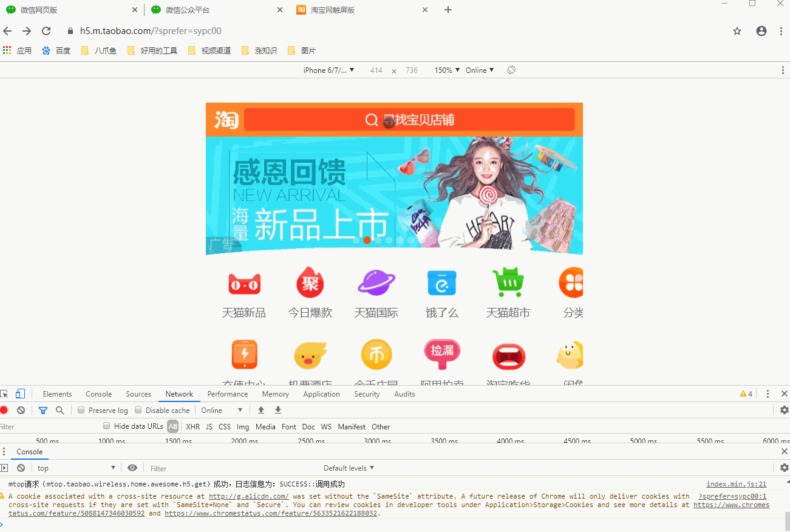
Task: Open the 淘宝吃货 lips icon
Action: click(x=508, y=356)
